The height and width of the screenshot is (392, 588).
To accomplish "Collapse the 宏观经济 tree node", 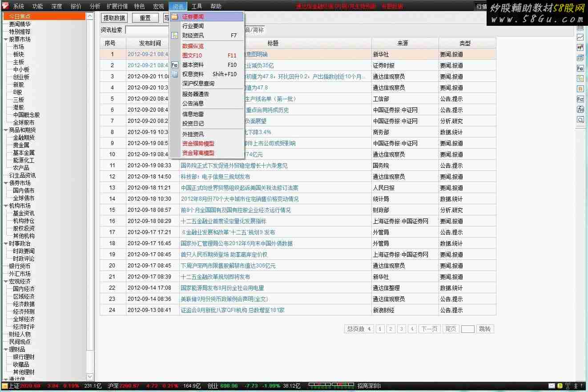I will [6, 281].
